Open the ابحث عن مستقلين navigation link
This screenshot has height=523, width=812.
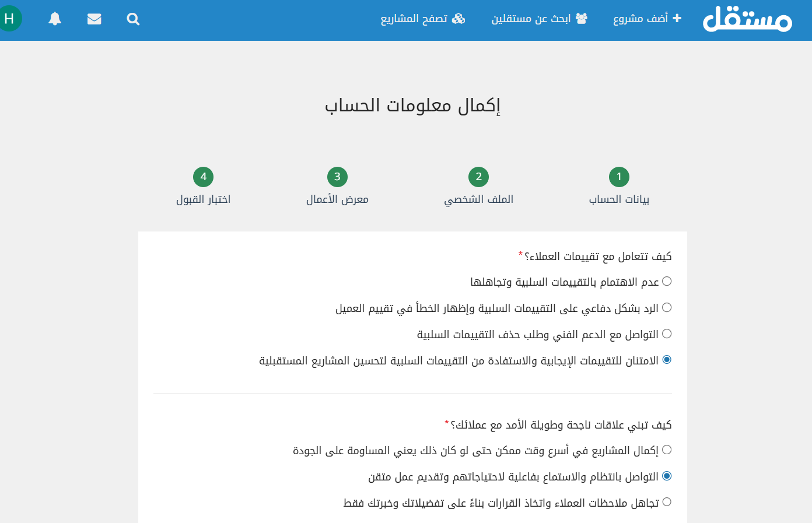point(531,19)
